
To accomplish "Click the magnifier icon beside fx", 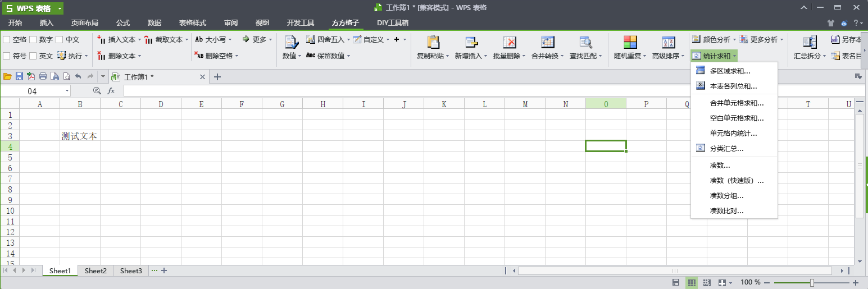I will pos(97,90).
